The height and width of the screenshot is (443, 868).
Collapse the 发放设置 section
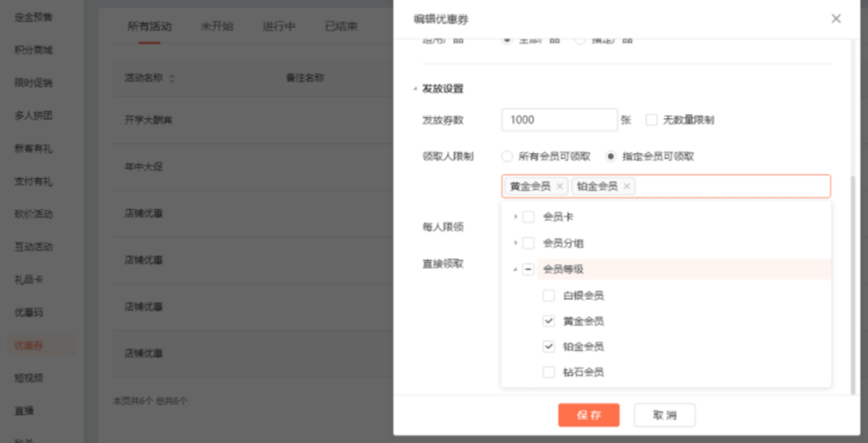click(415, 89)
